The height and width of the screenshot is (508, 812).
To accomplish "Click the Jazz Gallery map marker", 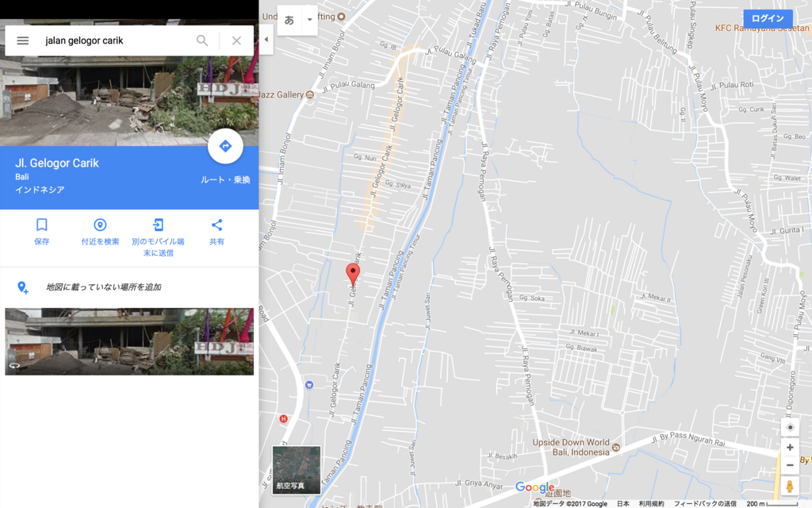I will click(310, 94).
